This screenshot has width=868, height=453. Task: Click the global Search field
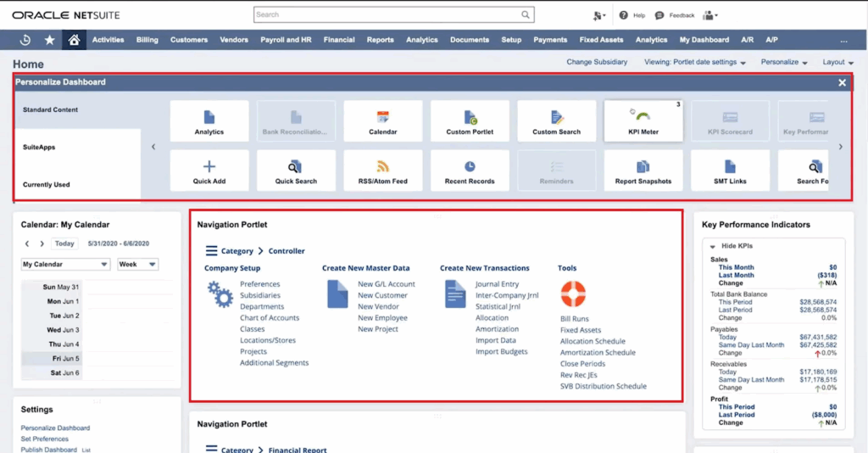pos(394,15)
